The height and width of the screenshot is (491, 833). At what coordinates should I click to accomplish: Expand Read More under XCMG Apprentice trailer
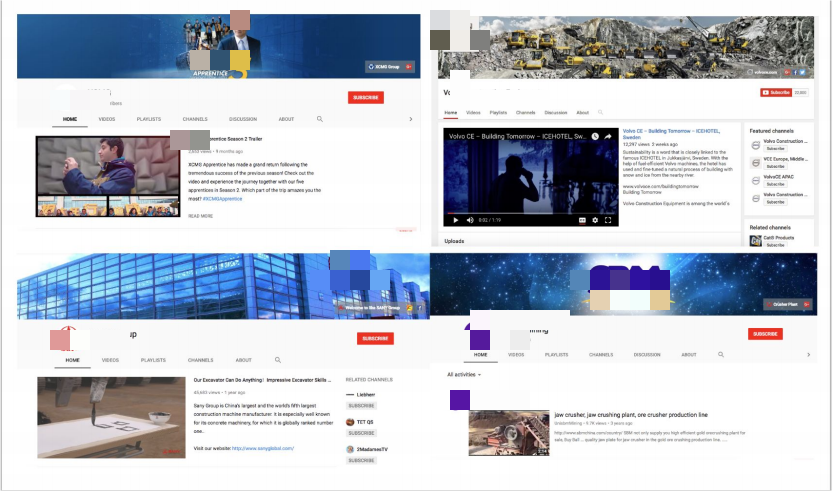click(x=200, y=215)
